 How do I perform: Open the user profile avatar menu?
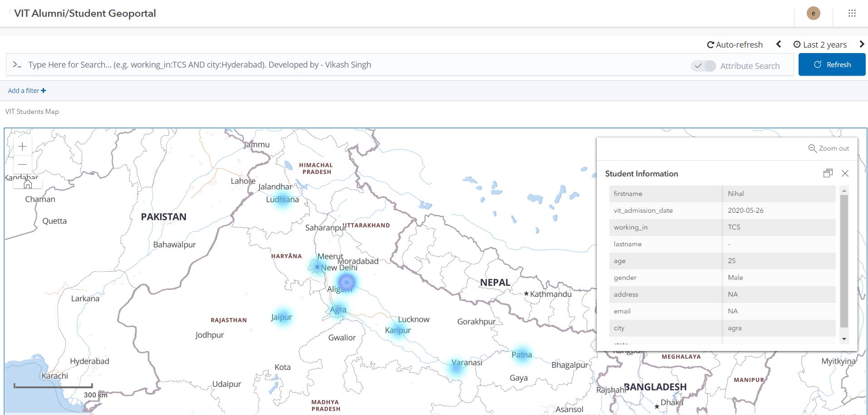pos(813,13)
